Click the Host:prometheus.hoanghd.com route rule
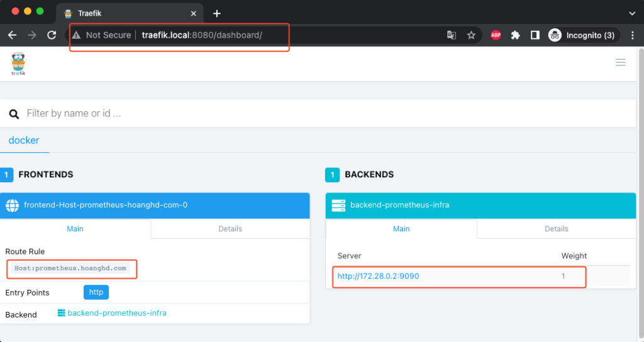This screenshot has width=644, height=342. pyautogui.click(x=70, y=268)
